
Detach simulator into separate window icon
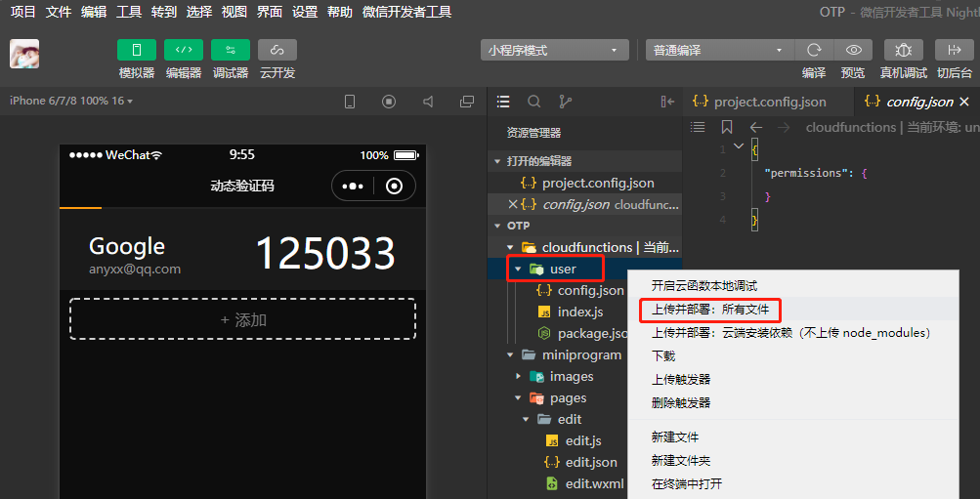(x=466, y=102)
